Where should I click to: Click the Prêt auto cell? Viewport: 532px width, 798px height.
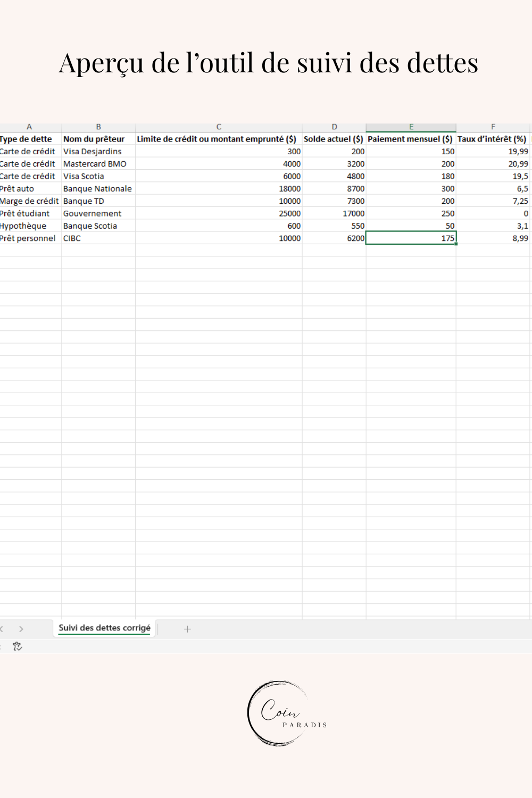(30, 188)
